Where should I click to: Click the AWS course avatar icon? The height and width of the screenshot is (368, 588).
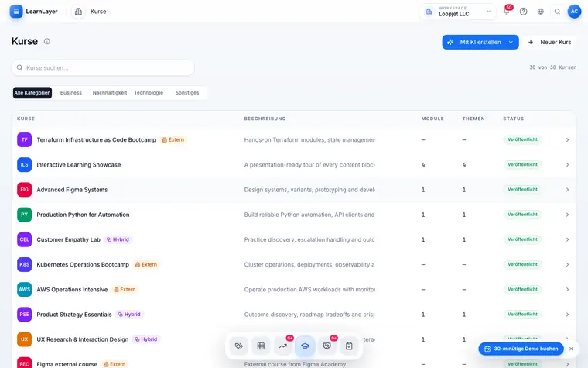[x=25, y=290]
